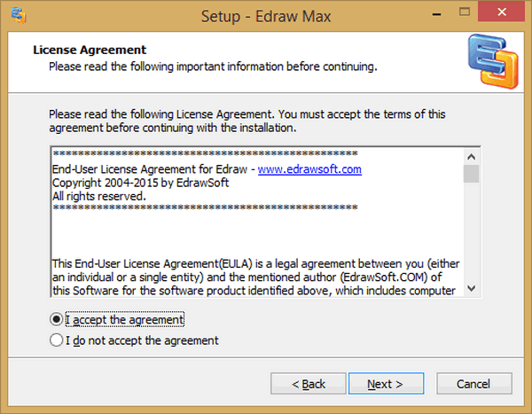Go back with the Back button
Image resolution: width=532 pixels, height=414 pixels.
[309, 384]
